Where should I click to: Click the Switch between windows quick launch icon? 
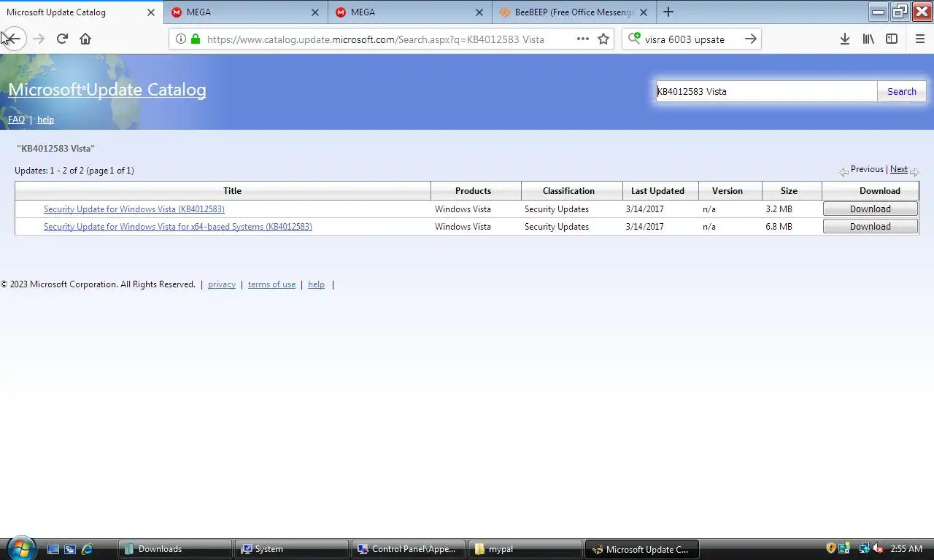pyautogui.click(x=70, y=549)
